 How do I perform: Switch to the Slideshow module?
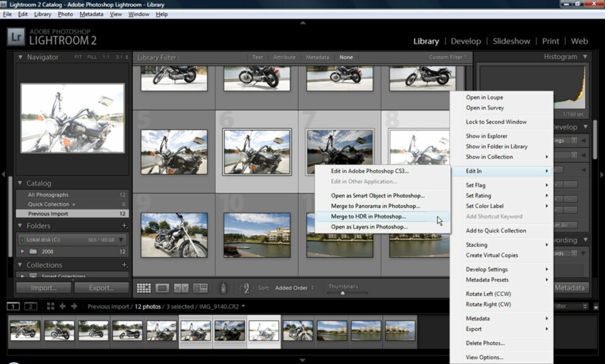point(511,42)
